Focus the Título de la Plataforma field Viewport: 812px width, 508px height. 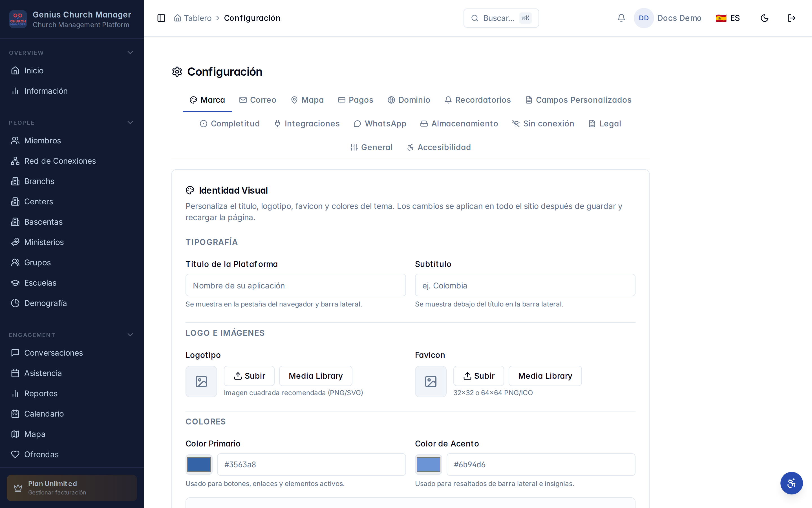[295, 285]
